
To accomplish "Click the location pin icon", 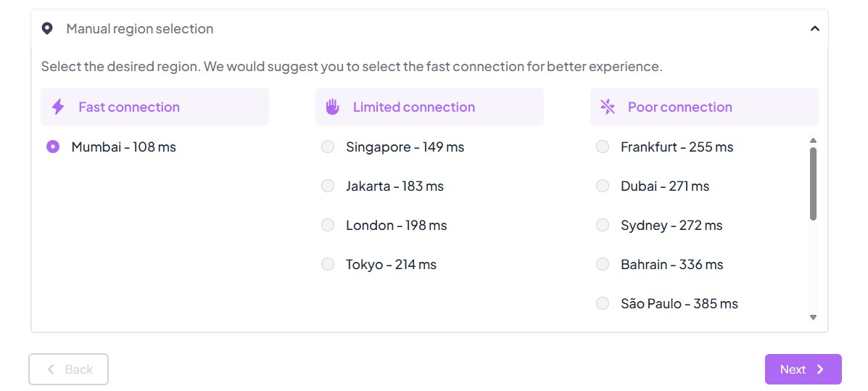I will tap(47, 29).
